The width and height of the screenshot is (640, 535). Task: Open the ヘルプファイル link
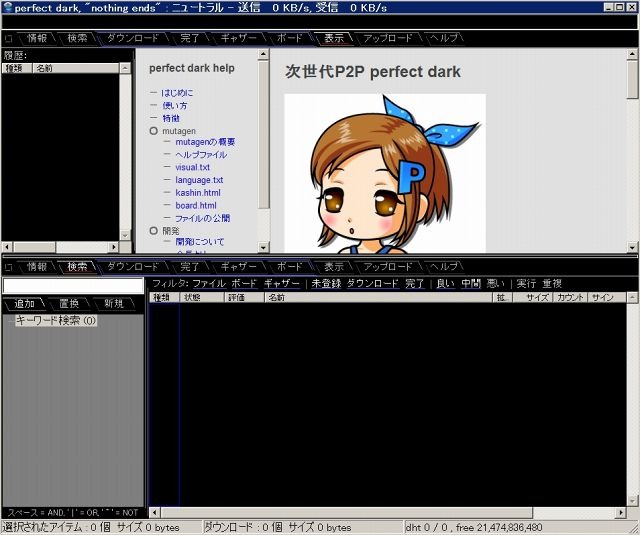(201, 155)
